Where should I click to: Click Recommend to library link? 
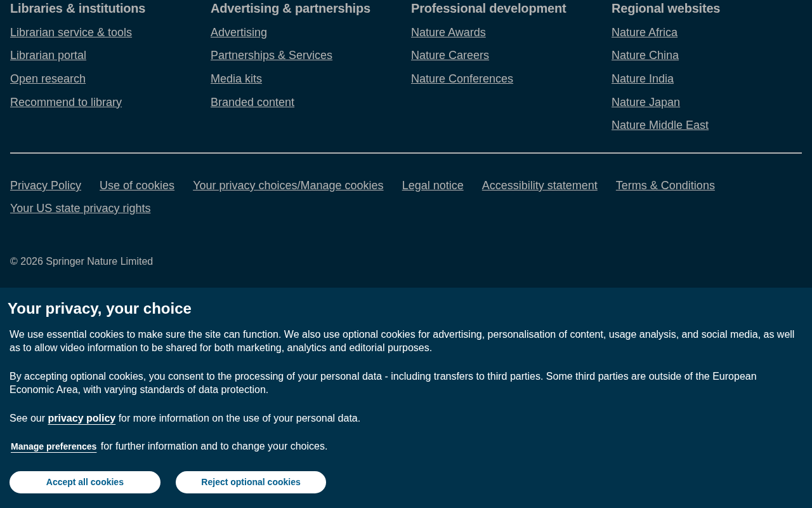[x=66, y=102]
